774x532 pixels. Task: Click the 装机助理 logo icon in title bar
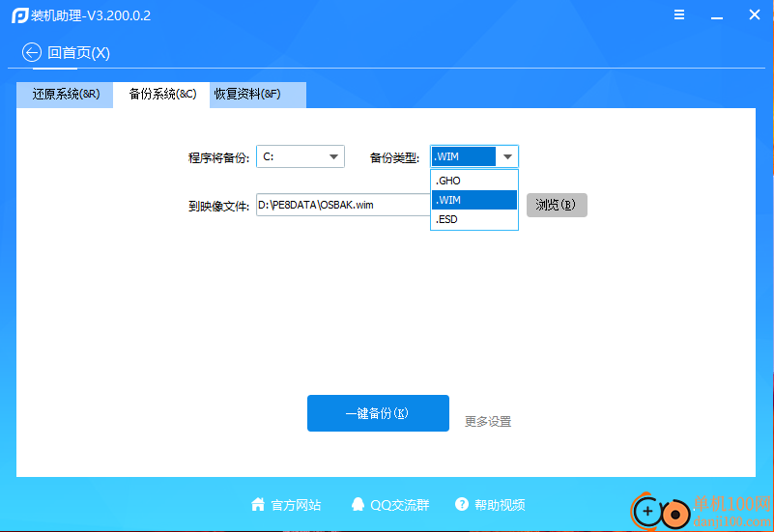click(19, 15)
